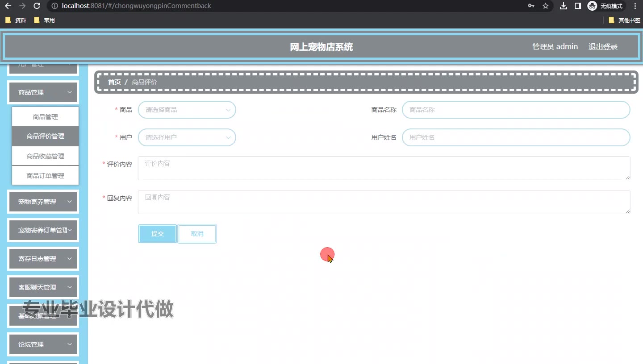Expand the 论坛管理 sidebar menu

[x=43, y=344]
